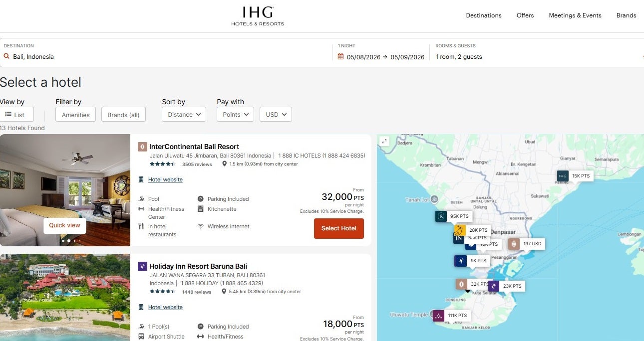Image resolution: width=644 pixels, height=341 pixels.
Task: Open the Meetings & Events menu
Action: coord(575,15)
